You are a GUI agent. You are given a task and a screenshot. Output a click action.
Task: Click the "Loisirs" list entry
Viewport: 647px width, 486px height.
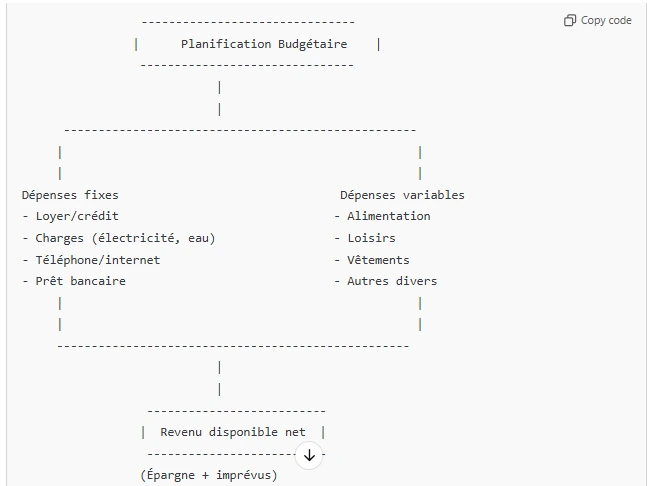(x=371, y=238)
